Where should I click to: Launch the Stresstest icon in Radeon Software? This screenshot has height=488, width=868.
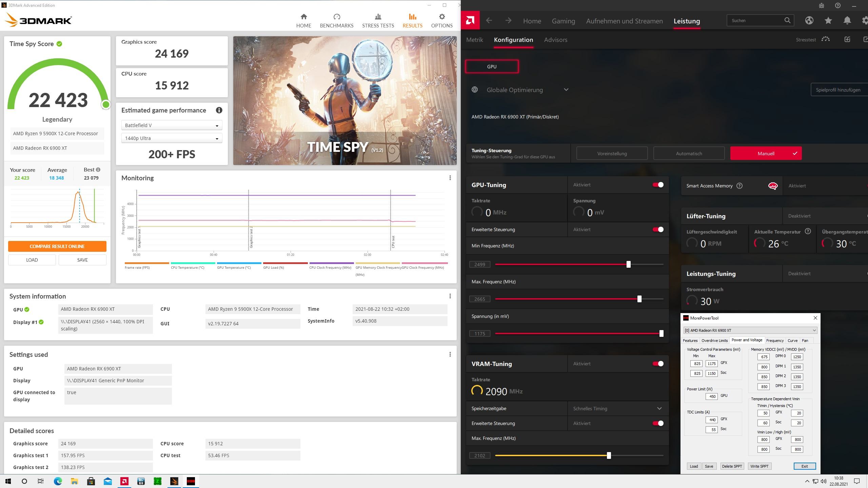pos(826,39)
